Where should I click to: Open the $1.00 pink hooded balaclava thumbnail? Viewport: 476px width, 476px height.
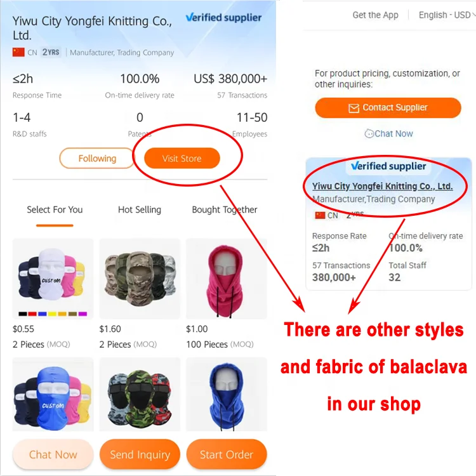pos(227,279)
